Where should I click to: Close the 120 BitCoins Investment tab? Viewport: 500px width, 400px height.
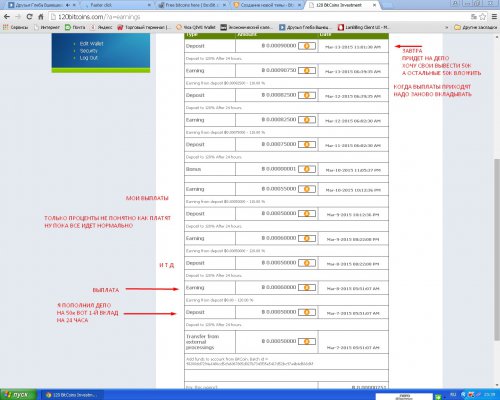click(x=374, y=5)
